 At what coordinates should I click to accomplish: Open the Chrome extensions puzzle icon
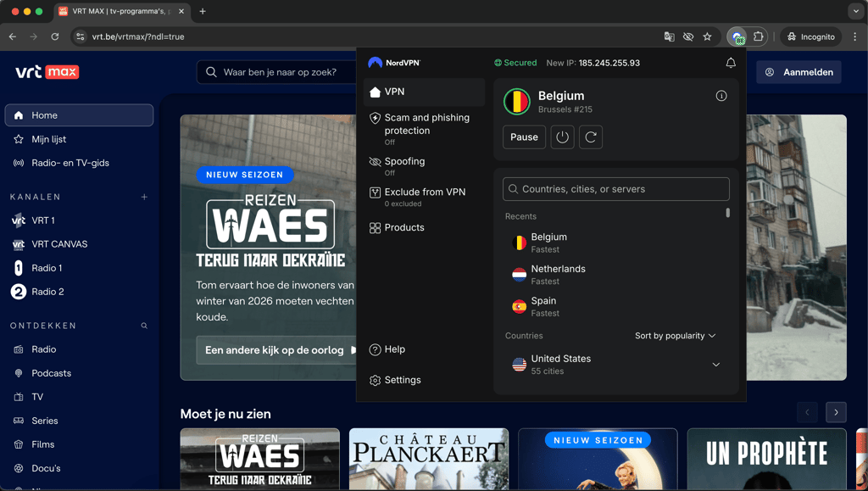pyautogui.click(x=759, y=36)
